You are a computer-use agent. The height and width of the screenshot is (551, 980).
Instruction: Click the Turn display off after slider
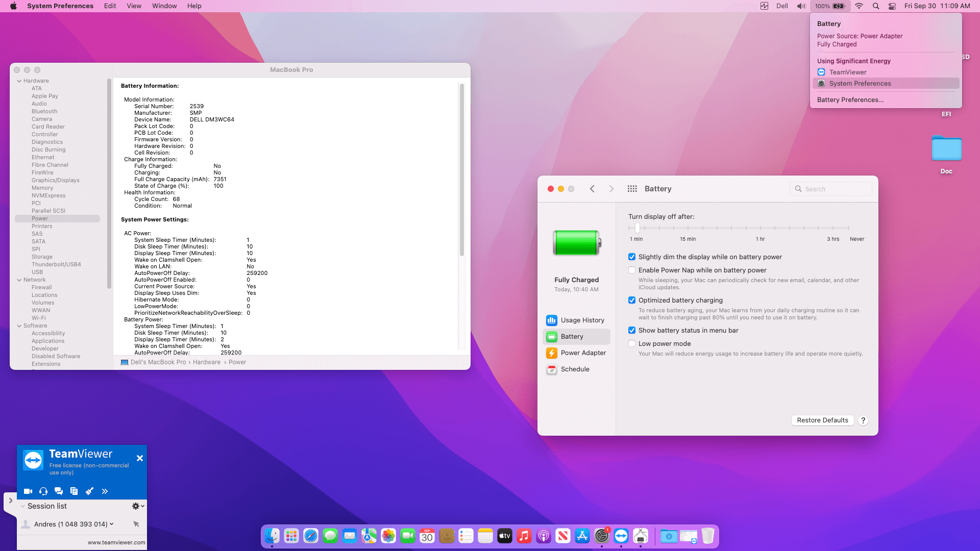[x=638, y=229]
